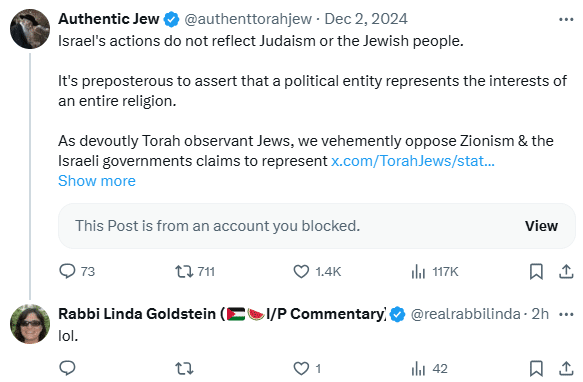This screenshot has height=382, width=583.
Task: Open more options for Rabbi Linda's reply
Action: click(566, 315)
